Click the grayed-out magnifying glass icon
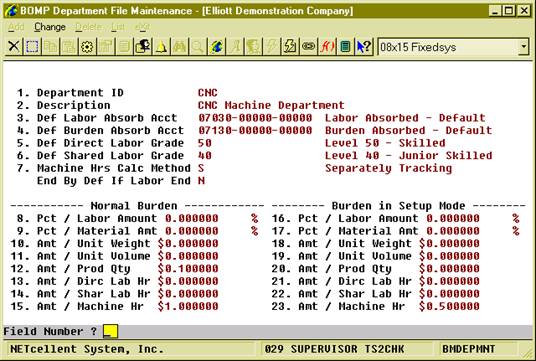Image resolution: width=536 pixels, height=361 pixels. pyautogui.click(x=198, y=46)
